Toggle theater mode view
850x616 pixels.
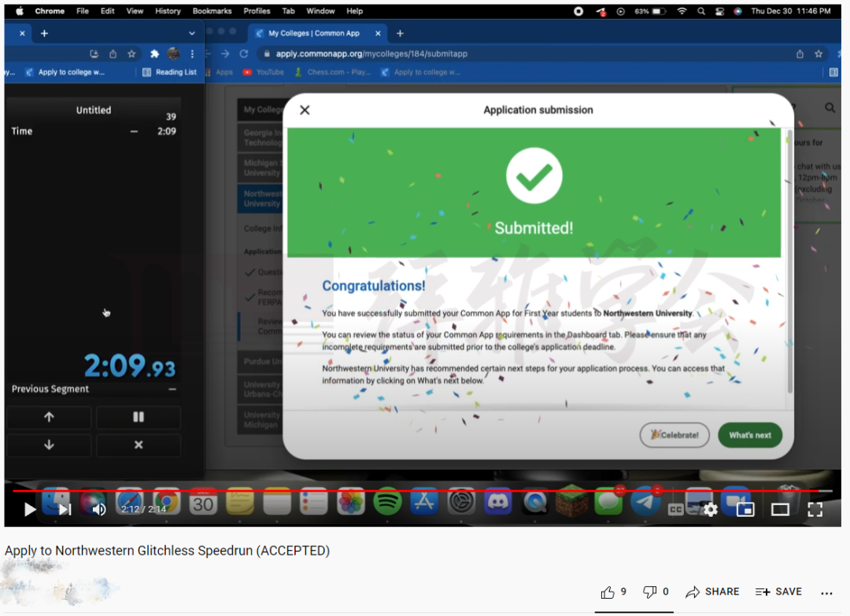click(x=780, y=509)
